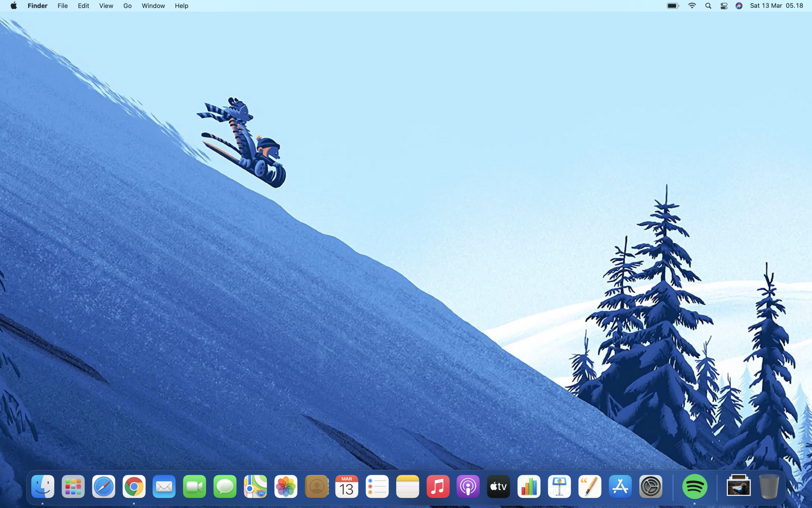Open the File menu

tap(63, 6)
